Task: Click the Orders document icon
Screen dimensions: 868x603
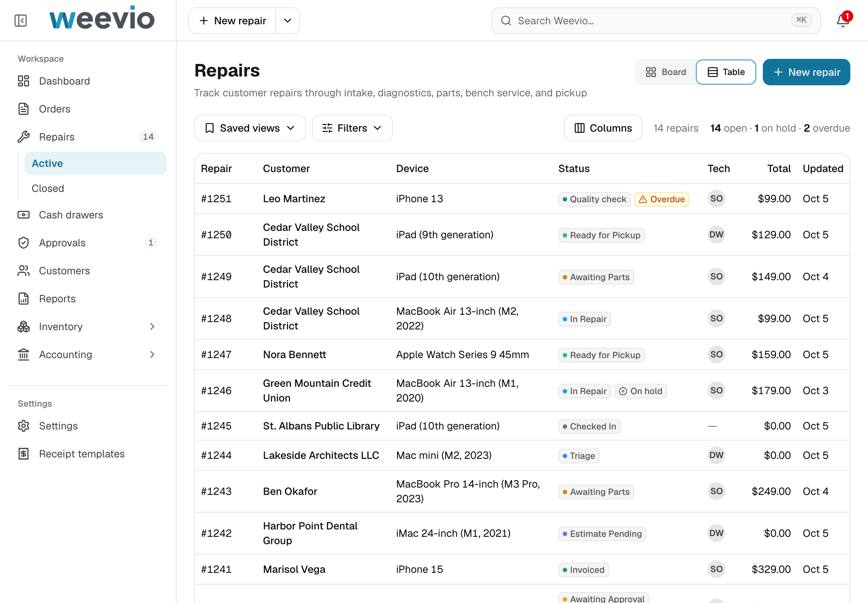Action: [24, 109]
